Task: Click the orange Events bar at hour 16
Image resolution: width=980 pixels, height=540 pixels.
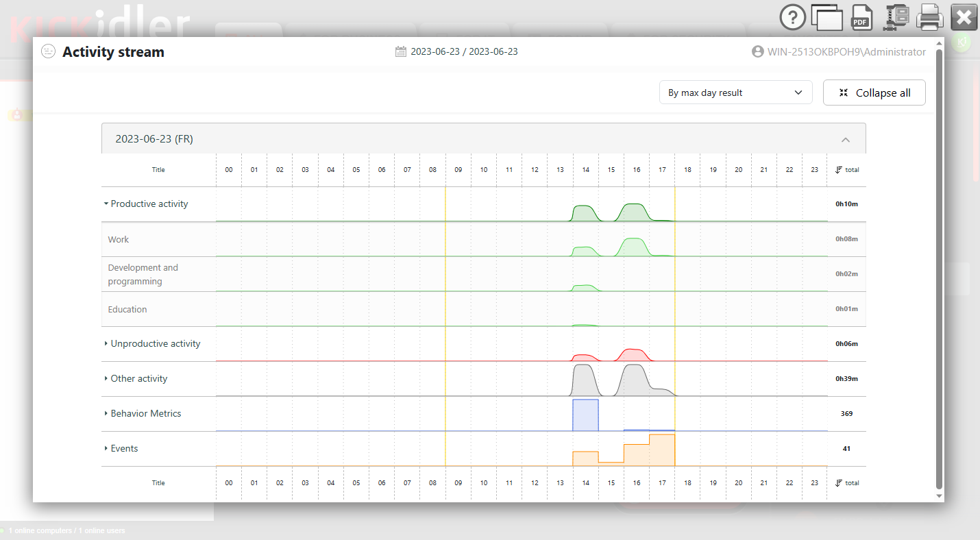Action: 637,455
